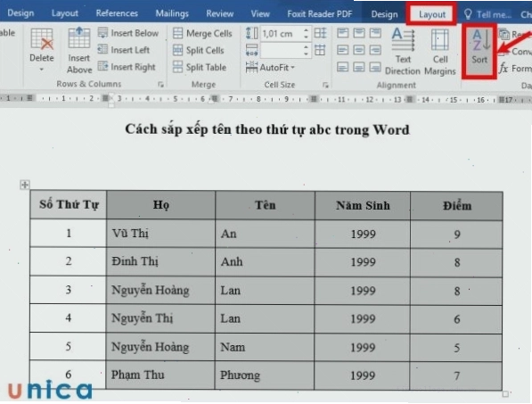Click Merge Cells
The image size is (532, 404).
[x=202, y=33]
